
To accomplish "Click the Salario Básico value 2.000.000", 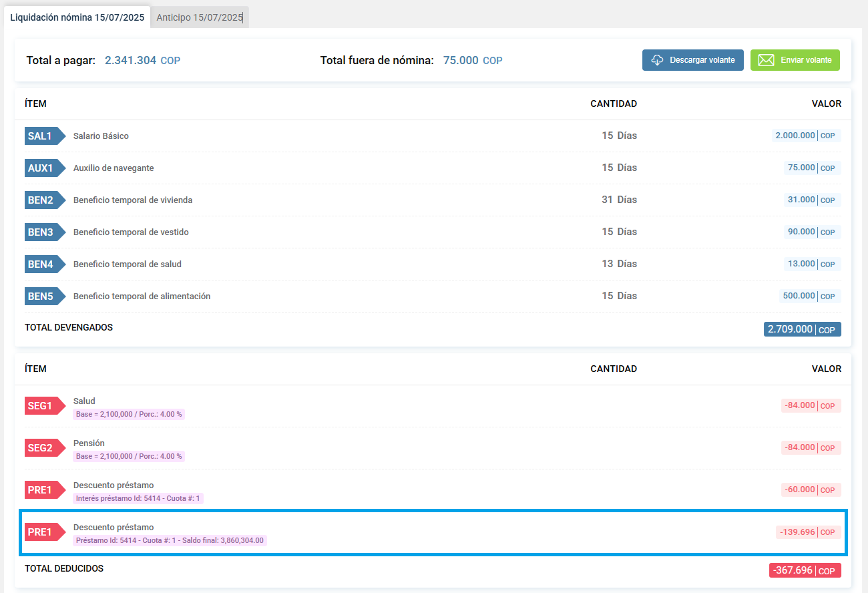I will pos(795,136).
